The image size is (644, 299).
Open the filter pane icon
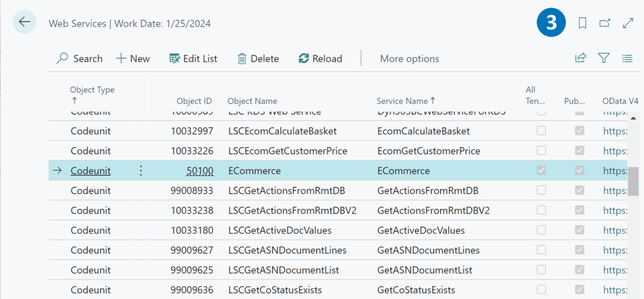tap(604, 59)
